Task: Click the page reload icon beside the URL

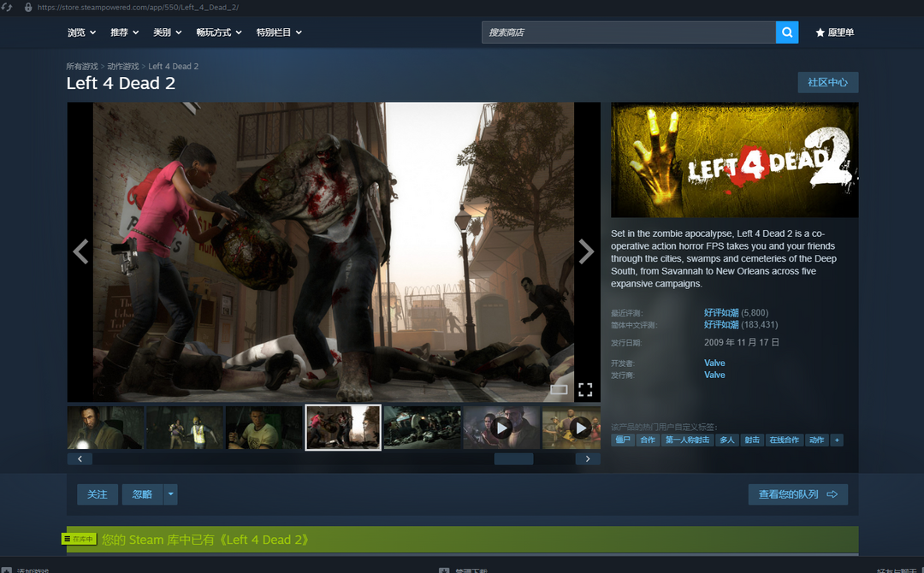Action: click(x=7, y=7)
